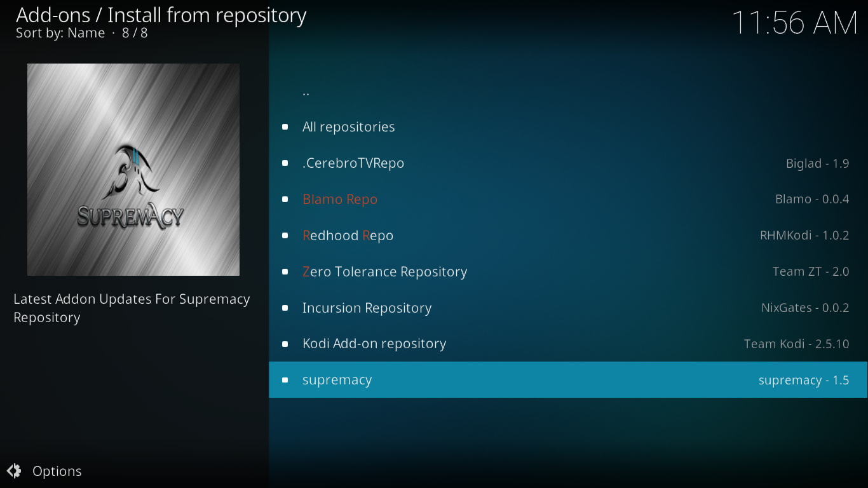Click the NixGates - 0.0.2 version label
This screenshot has width=868, height=488.
(x=805, y=308)
